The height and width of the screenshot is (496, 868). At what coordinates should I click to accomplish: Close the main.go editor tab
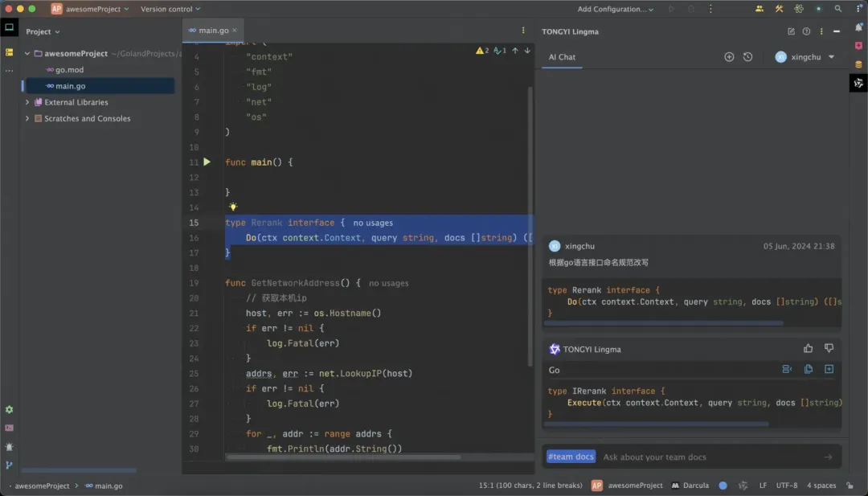[235, 31]
